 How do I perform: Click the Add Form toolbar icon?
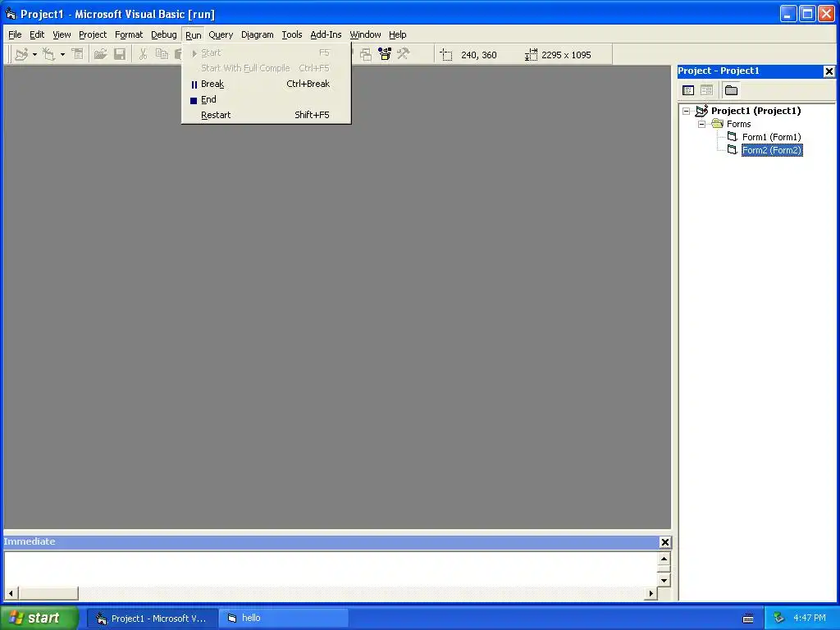(48, 54)
